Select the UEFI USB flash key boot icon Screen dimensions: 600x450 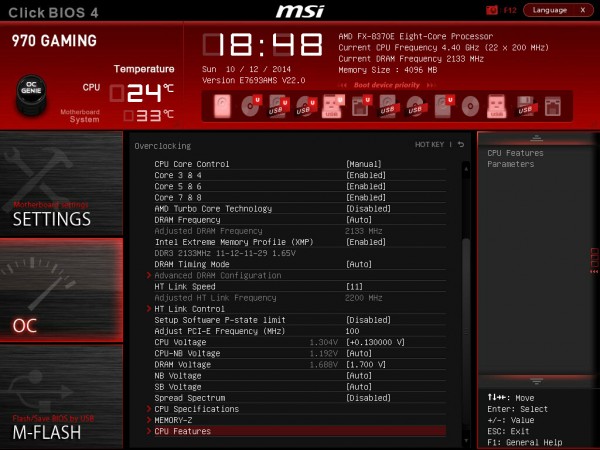[332, 106]
